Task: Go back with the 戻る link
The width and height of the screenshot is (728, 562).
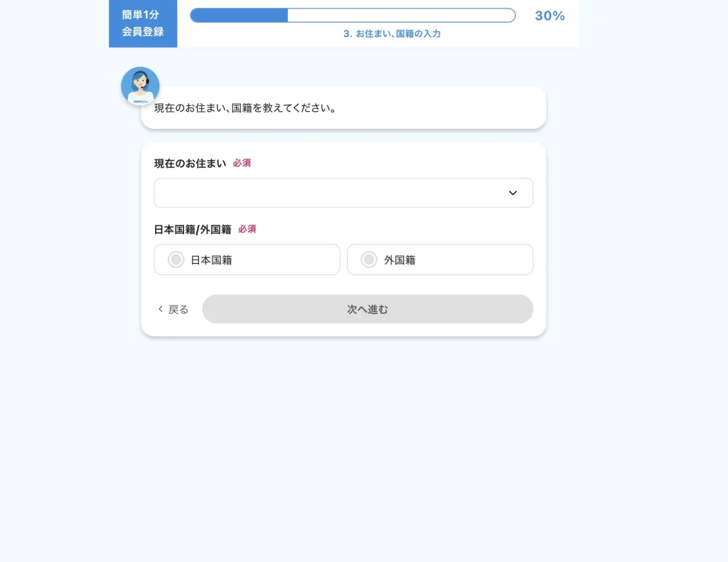Action: [x=173, y=309]
